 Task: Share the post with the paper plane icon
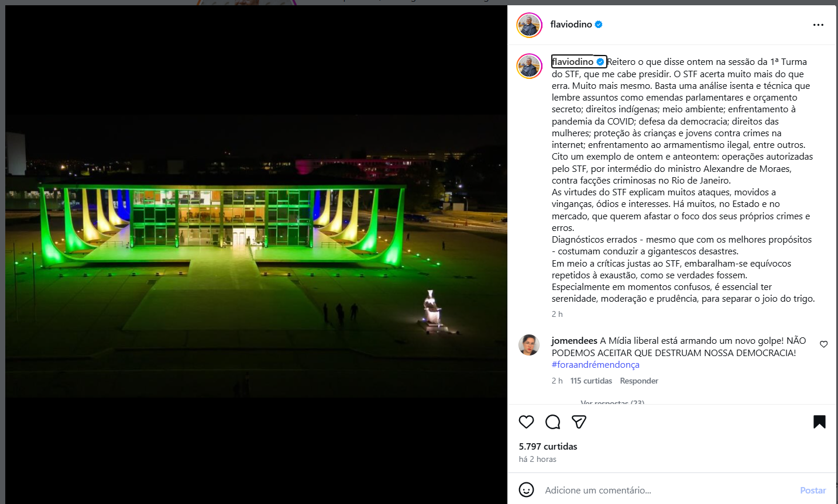coord(579,422)
